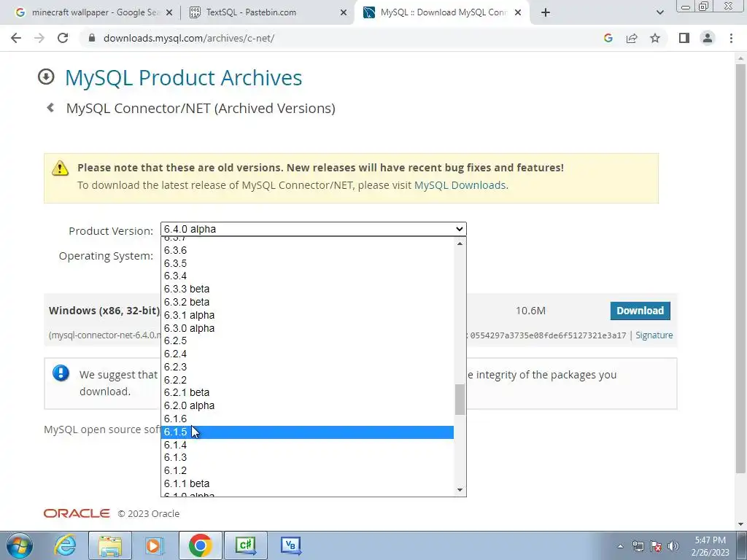Select version 6.3.4 in the list
This screenshot has width=747, height=560.
point(307,276)
